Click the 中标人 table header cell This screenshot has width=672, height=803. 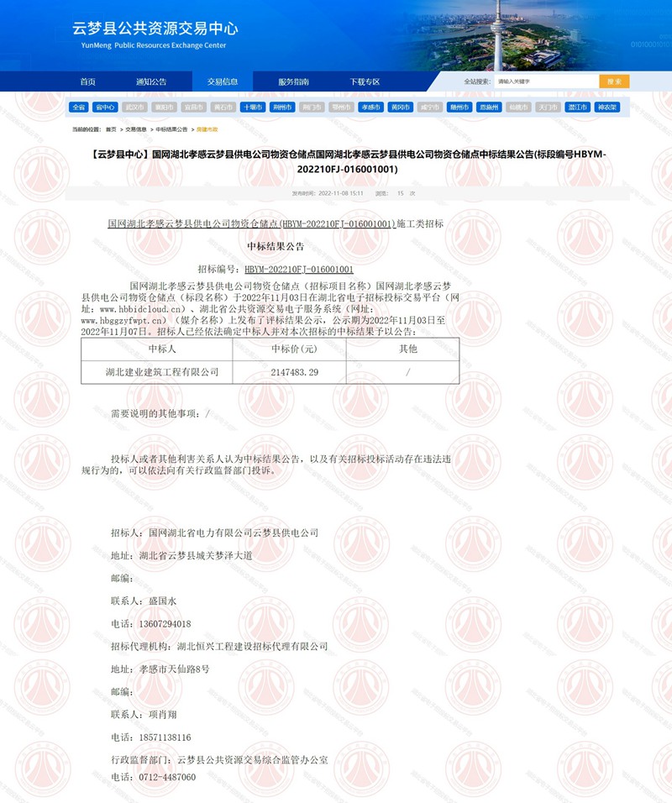[157, 349]
